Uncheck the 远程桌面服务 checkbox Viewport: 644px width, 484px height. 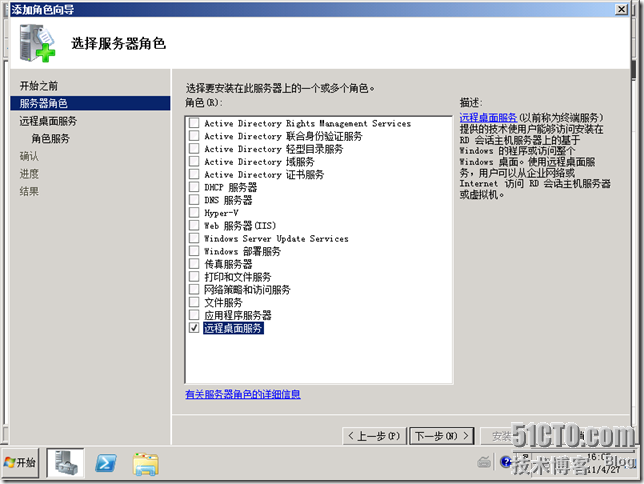pos(194,327)
